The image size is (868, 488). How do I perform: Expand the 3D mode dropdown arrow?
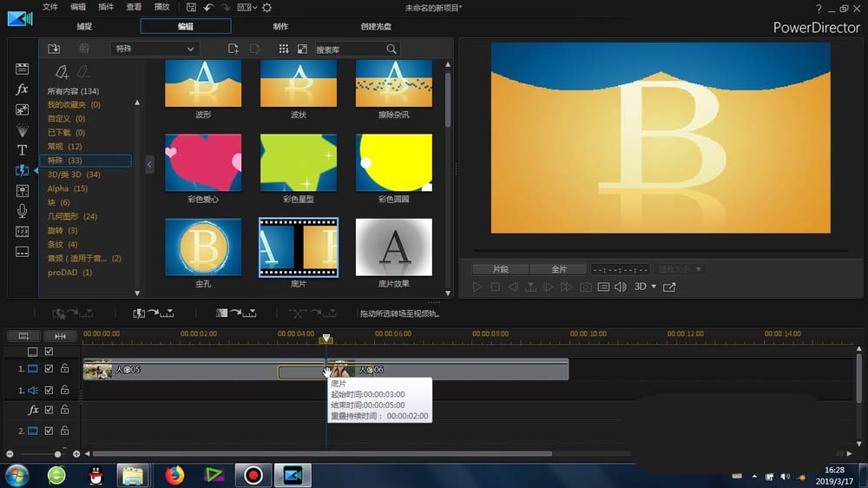(654, 287)
